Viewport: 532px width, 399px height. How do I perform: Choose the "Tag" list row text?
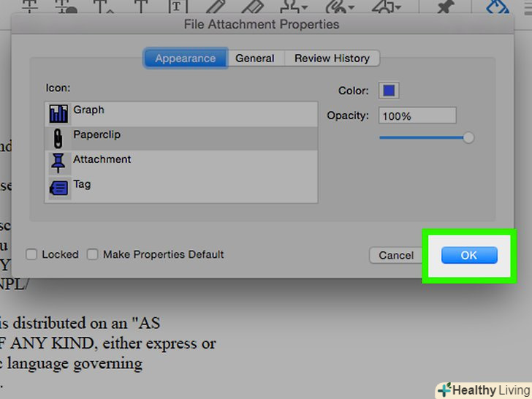82,184
